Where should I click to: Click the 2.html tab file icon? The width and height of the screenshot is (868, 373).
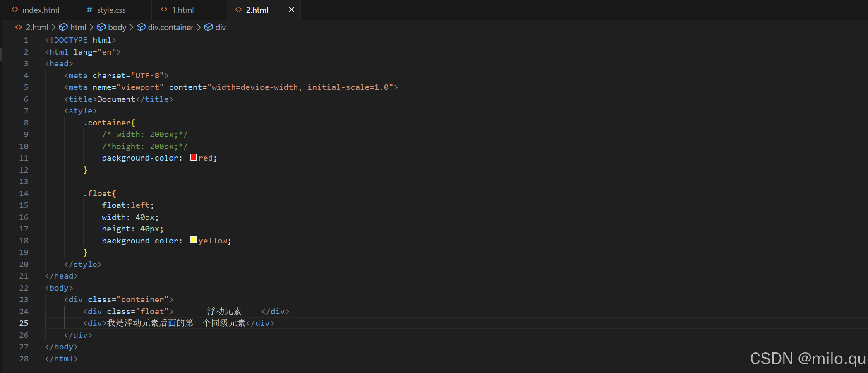click(238, 10)
